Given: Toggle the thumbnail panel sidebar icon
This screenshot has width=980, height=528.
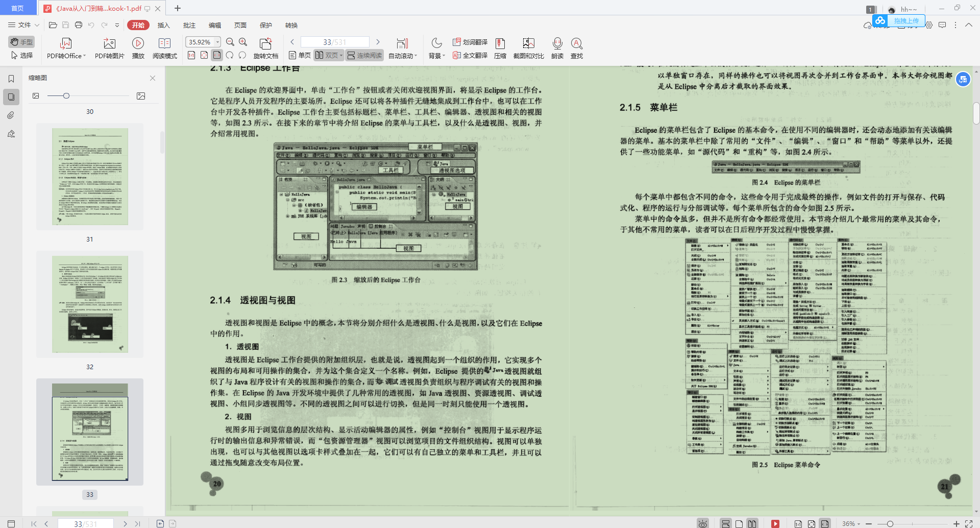Looking at the screenshot, I should click(11, 97).
